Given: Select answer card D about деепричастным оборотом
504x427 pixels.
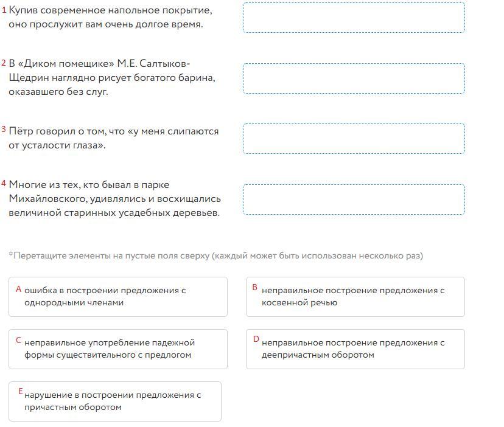Looking at the screenshot, I should [355, 349].
